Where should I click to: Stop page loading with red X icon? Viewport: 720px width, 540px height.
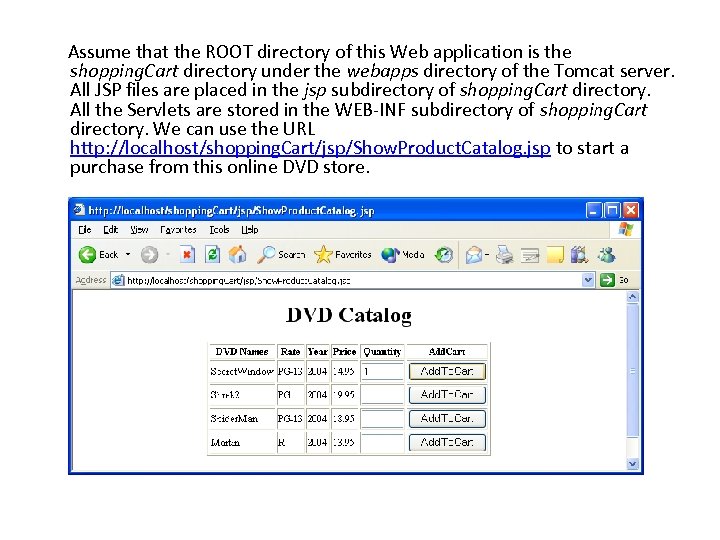point(187,254)
